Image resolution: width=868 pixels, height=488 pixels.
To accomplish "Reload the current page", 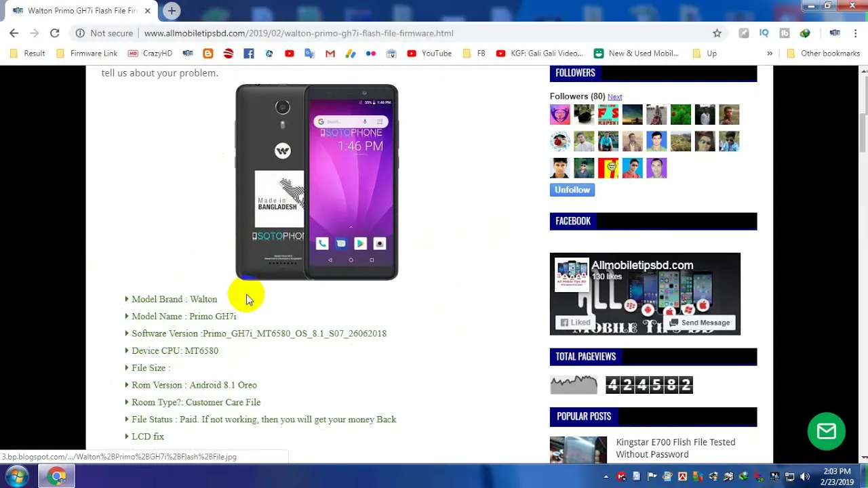I will tap(54, 33).
